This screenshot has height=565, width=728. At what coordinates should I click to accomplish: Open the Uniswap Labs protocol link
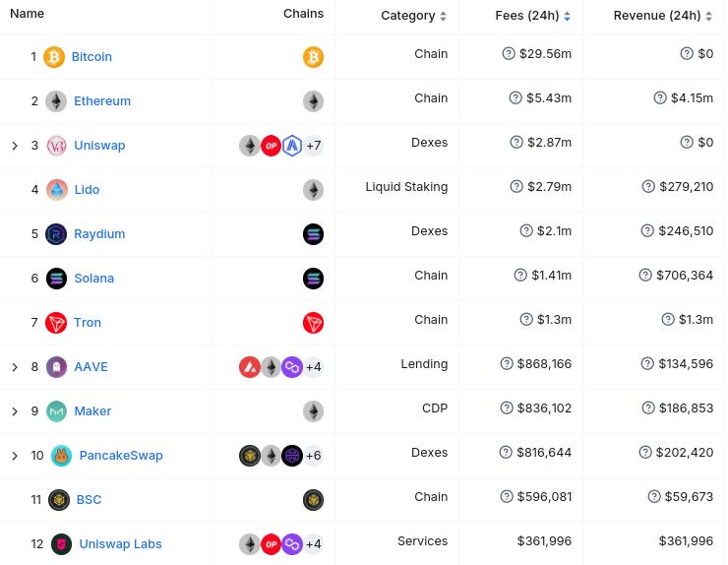[x=120, y=544]
